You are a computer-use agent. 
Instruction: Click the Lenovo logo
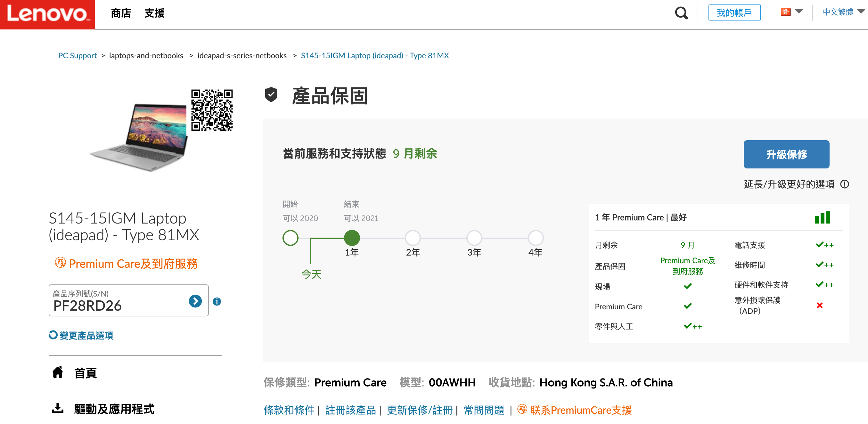click(47, 14)
